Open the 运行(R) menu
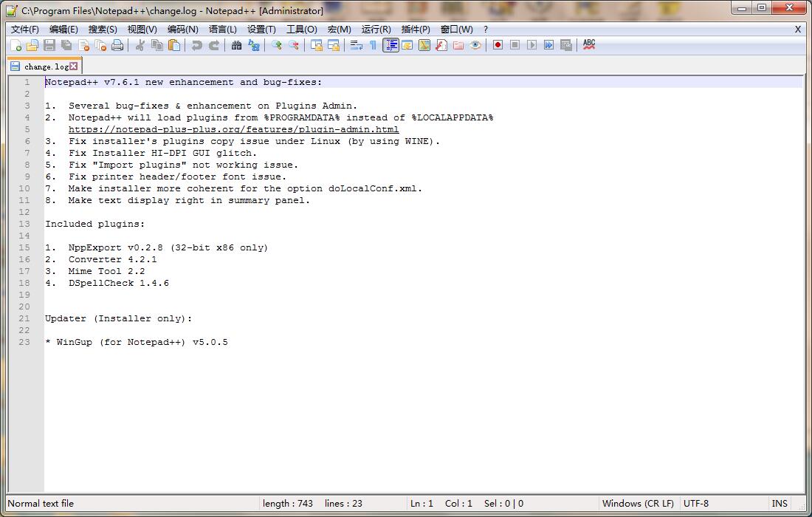 point(376,30)
